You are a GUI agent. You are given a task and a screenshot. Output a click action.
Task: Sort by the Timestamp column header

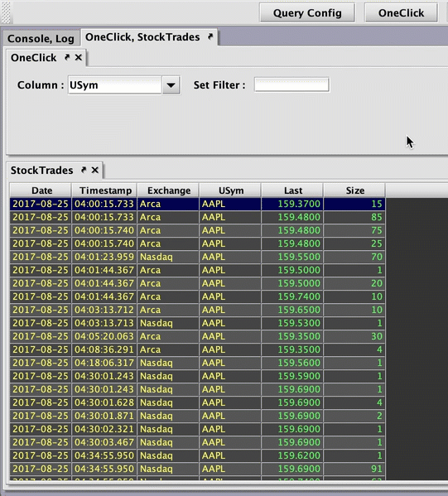pyautogui.click(x=104, y=190)
